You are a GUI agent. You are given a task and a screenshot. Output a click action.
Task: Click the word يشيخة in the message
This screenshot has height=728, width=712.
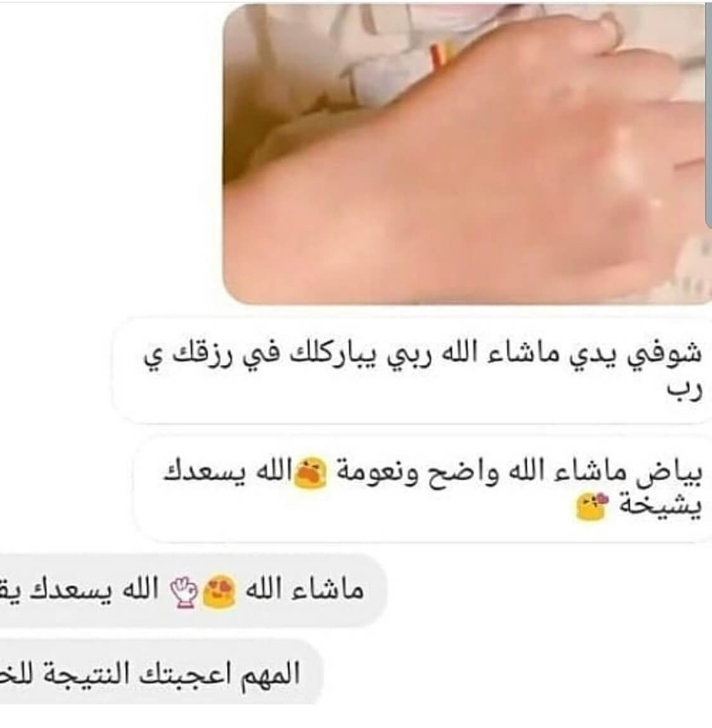coord(661,507)
